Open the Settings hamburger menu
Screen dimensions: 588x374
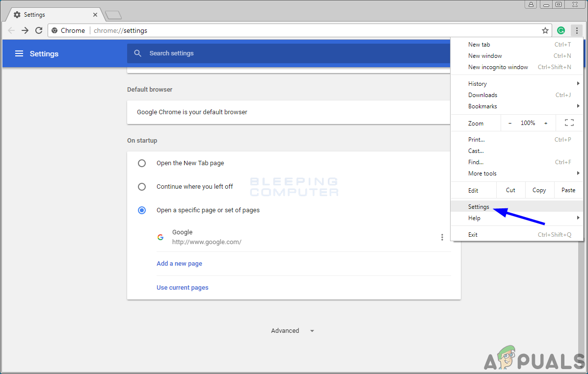click(19, 53)
